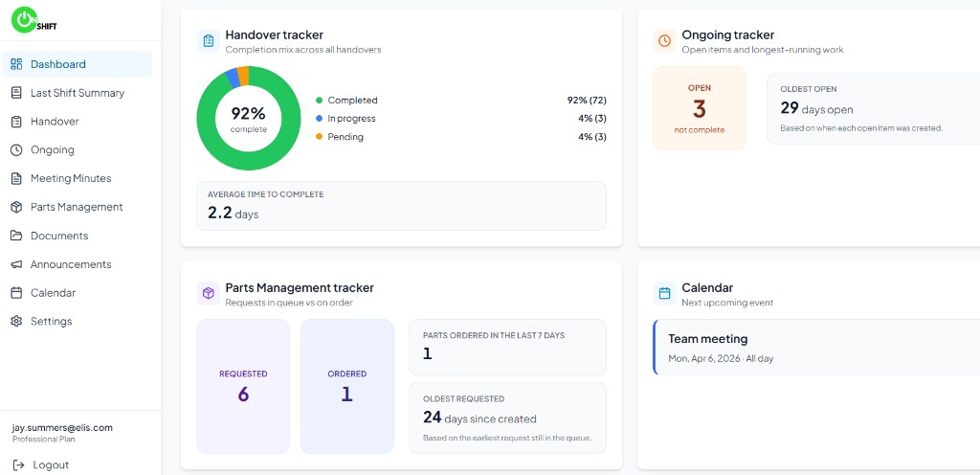Navigate to Ongoing in sidebar
Viewport: 980px width, 475px height.
[77, 150]
